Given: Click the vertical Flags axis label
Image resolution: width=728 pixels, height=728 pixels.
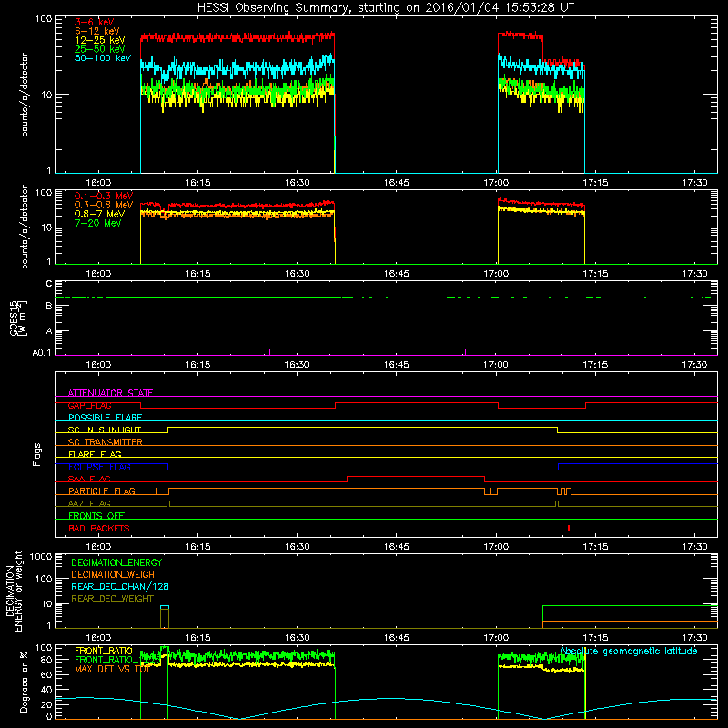Looking at the screenshot, I should [x=37, y=454].
